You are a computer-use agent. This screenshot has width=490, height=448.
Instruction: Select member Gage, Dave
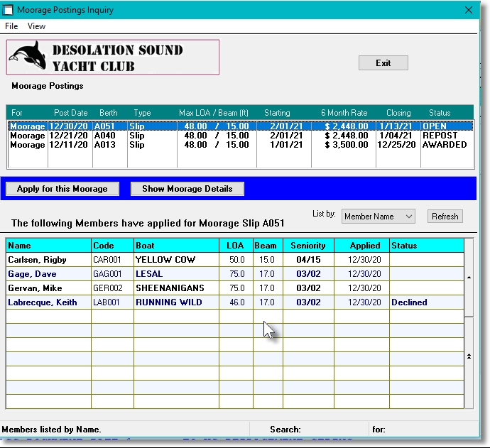(32, 274)
